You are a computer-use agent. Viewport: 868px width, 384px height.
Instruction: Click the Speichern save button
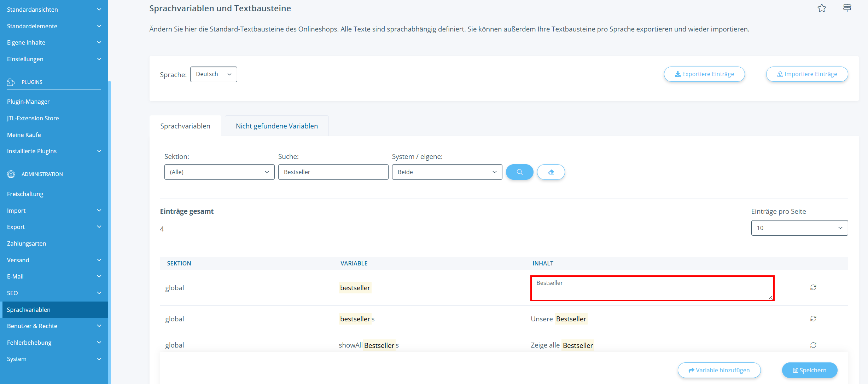(809, 370)
